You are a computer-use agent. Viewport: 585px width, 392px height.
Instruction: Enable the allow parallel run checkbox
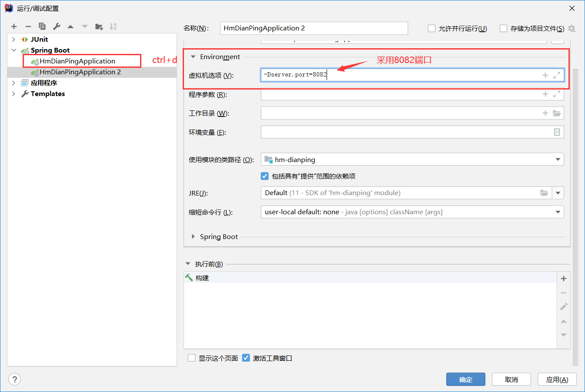tap(432, 28)
